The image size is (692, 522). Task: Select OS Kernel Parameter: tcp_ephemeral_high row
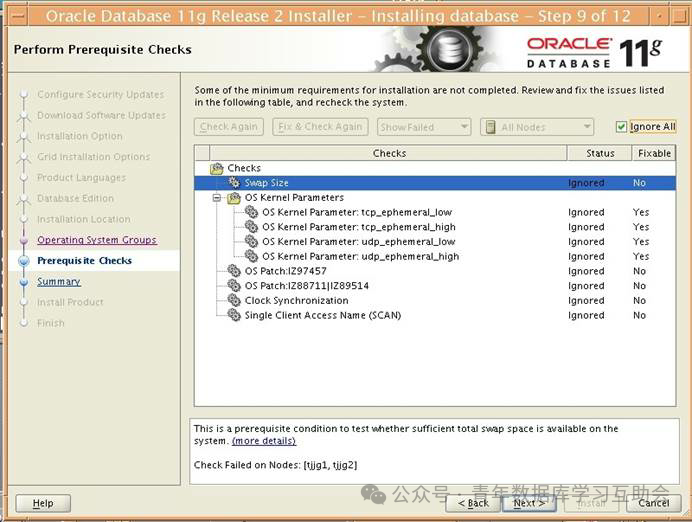435,227
